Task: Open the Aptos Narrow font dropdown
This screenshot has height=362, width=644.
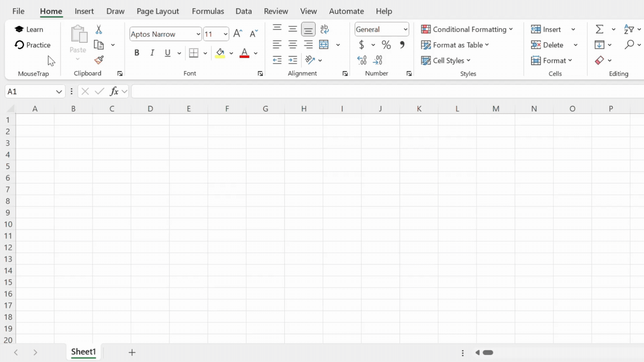Action: tap(198, 34)
